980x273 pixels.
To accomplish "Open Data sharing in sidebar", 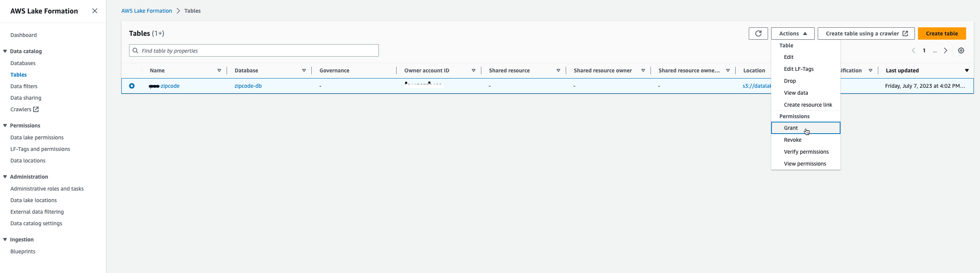I will coord(26,98).
